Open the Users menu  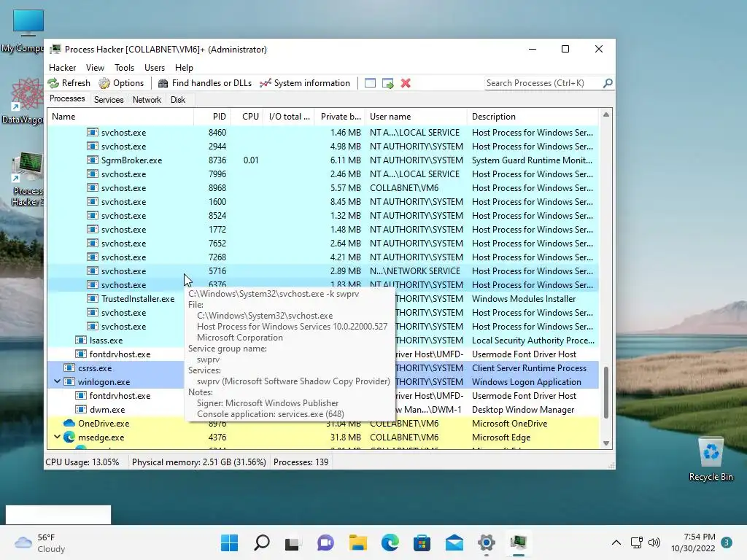(x=155, y=68)
